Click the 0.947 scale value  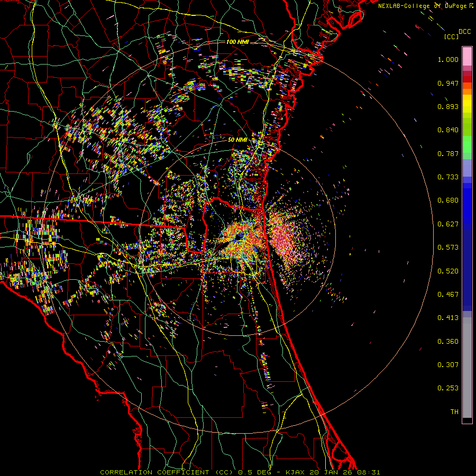448,83
